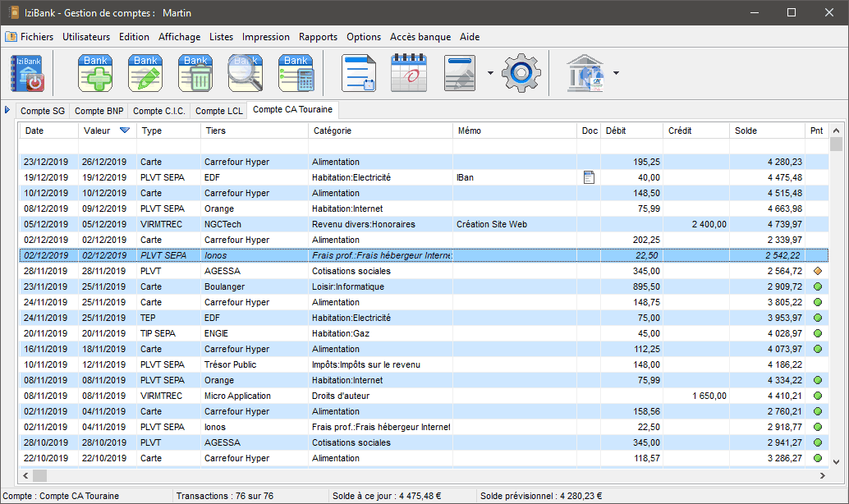849x504 pixels.
Task: Open the Rapports menu
Action: coord(318,37)
